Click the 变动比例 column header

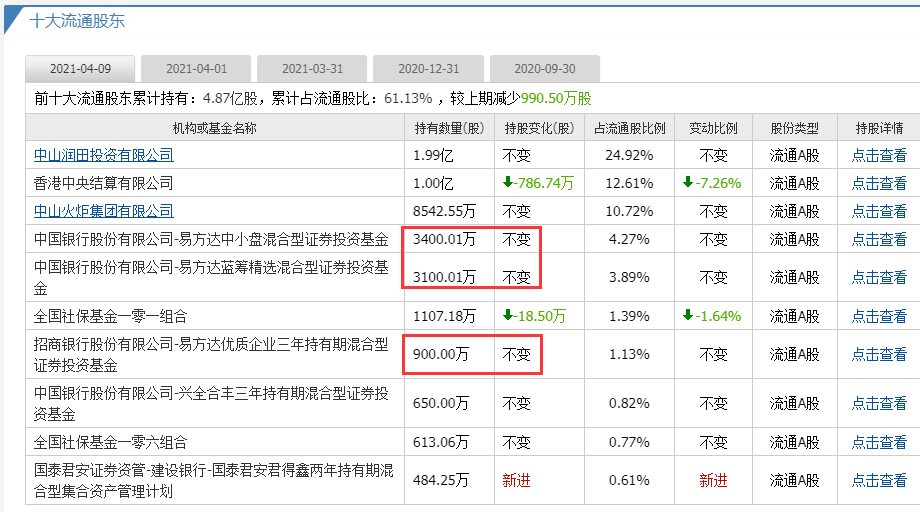click(x=713, y=128)
